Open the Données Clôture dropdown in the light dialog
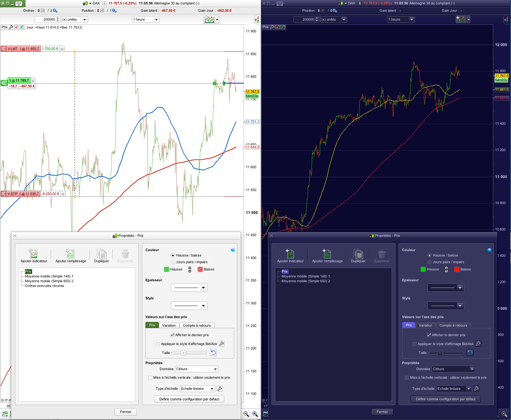 click(197, 369)
